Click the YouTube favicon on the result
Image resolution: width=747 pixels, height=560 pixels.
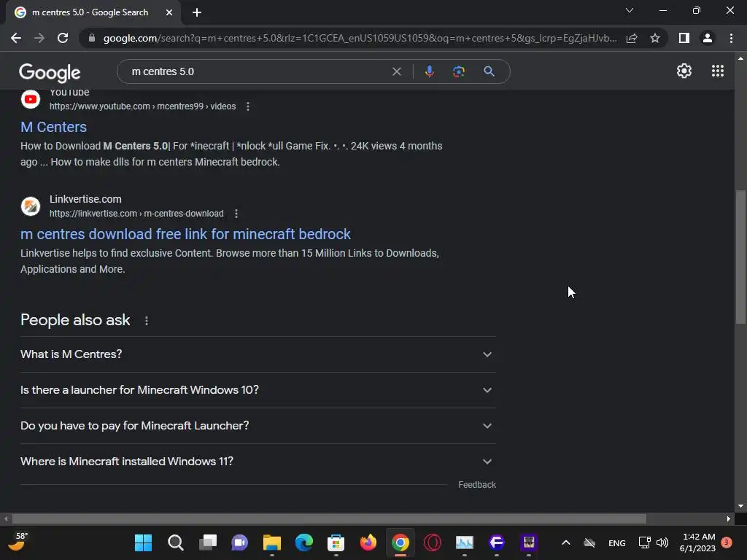31,99
